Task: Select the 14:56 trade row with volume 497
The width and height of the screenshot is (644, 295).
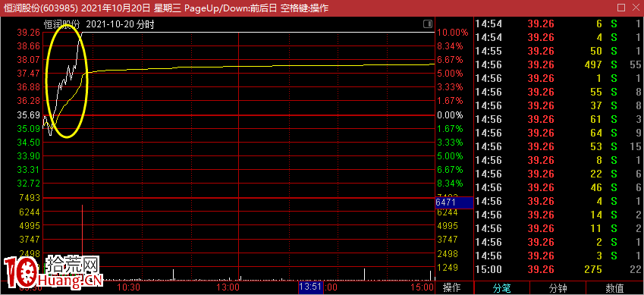Action: click(x=559, y=64)
